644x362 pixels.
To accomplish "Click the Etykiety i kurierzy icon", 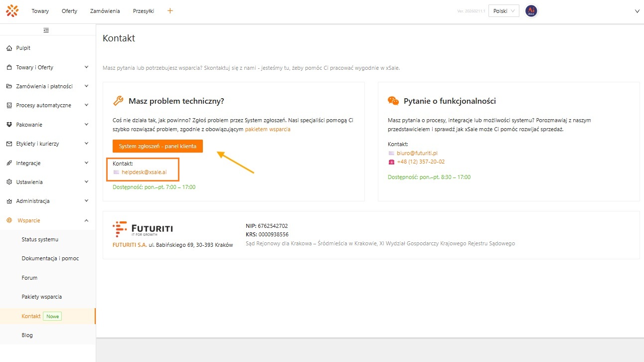I will click(8, 144).
